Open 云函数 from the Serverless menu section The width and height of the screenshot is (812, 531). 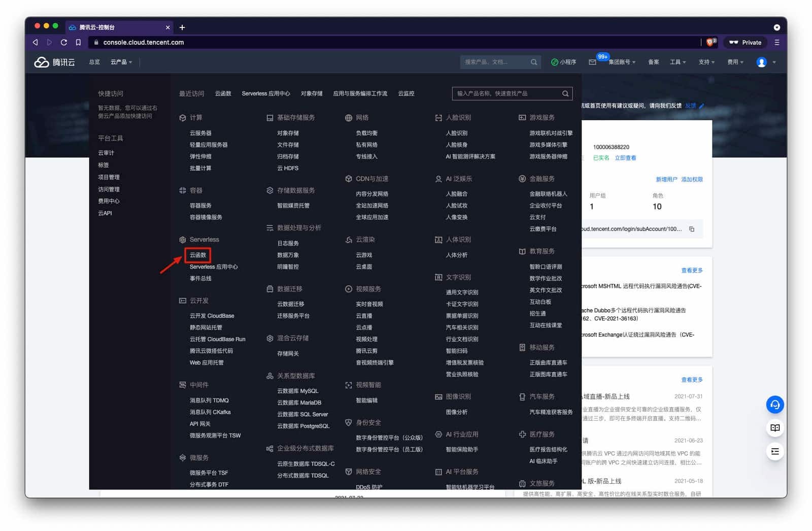point(197,255)
